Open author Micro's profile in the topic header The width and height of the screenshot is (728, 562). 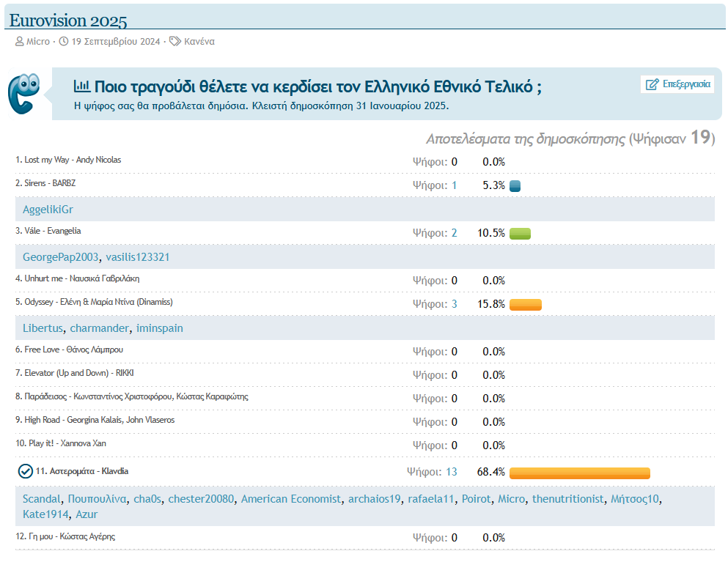38,41
